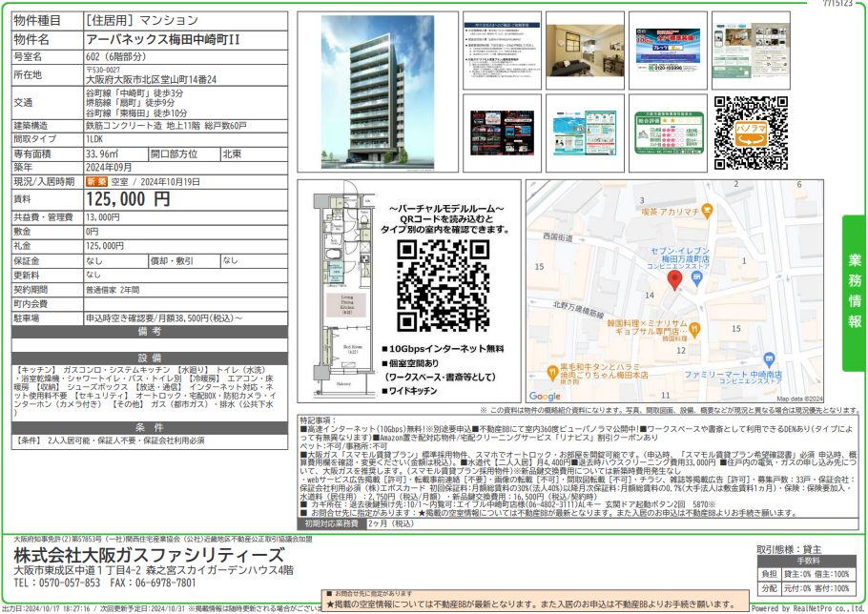Click the 西国街道 street label on the map
Viewport: 868px width, 614px height.
click(x=557, y=237)
